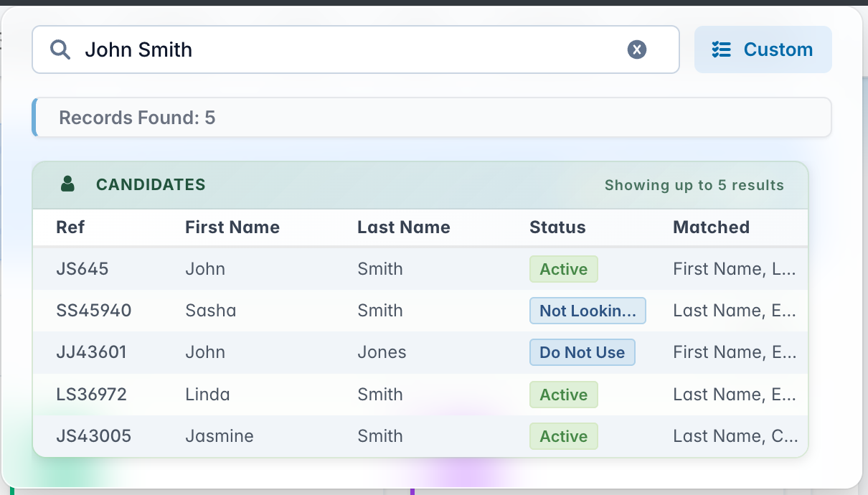Sort by the Status column header
This screenshot has height=495, width=868.
[x=557, y=227]
